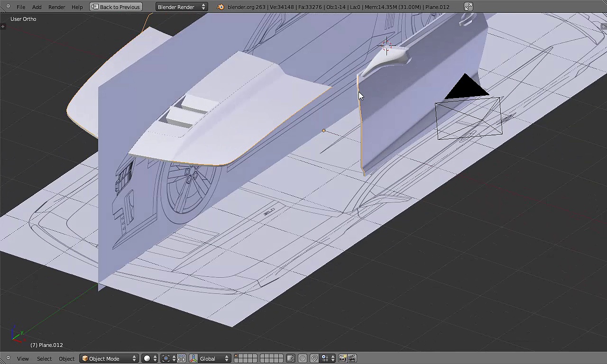Open the Blender Render engine dropdown
The height and width of the screenshot is (364, 607).
click(x=182, y=7)
